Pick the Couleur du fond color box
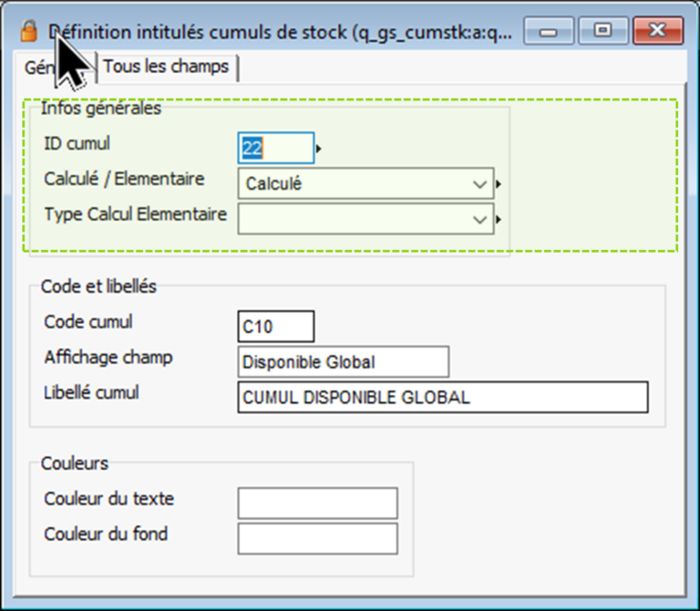Viewport: 700px width, 611px height. 317,538
